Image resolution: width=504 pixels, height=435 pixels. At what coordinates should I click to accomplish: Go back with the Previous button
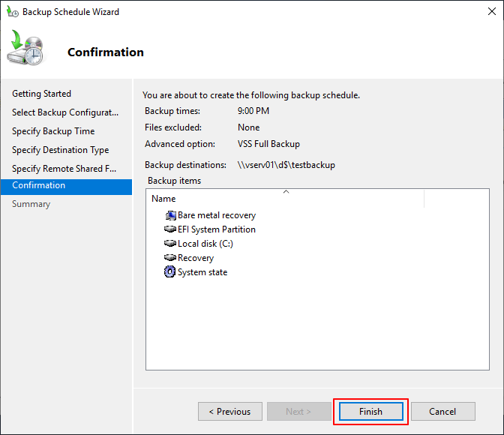pyautogui.click(x=229, y=411)
